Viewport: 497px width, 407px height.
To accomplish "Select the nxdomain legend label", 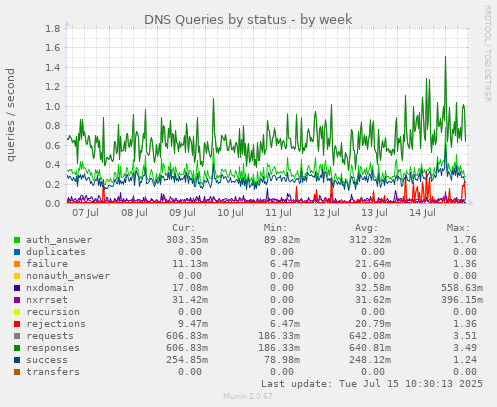I will [x=50, y=288].
